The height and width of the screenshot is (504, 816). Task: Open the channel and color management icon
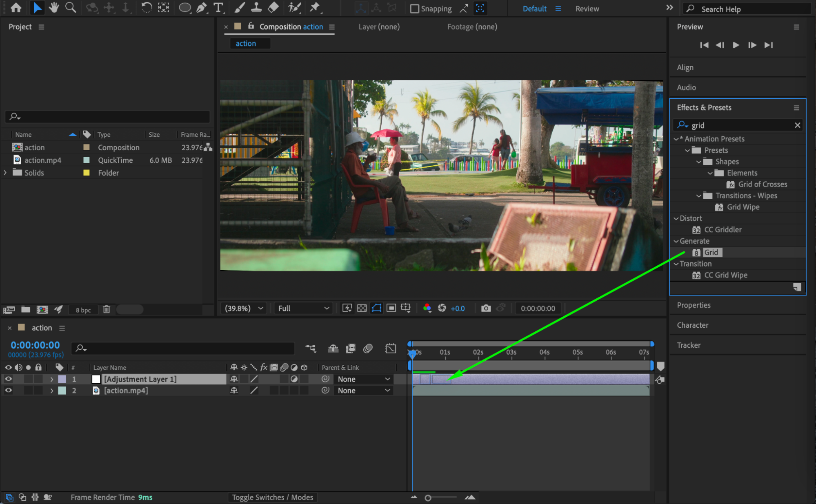click(427, 308)
